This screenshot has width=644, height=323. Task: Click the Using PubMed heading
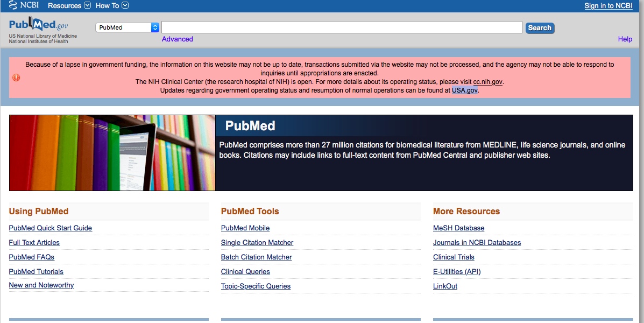point(39,211)
